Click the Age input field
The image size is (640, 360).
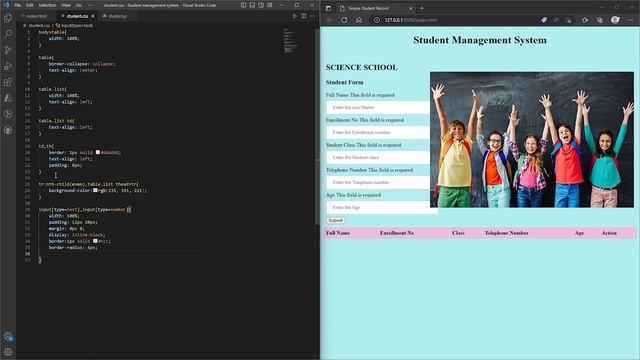(x=382, y=207)
